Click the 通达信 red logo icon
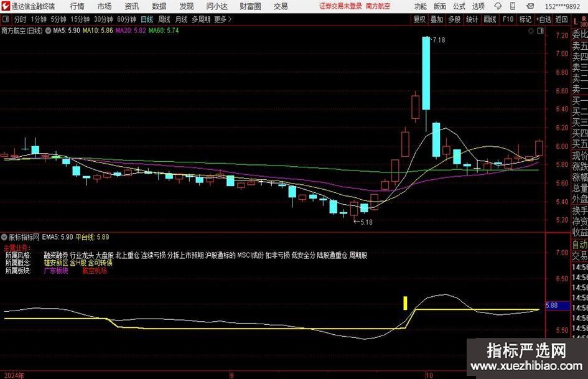This screenshot has height=379, width=588. pyautogui.click(x=6, y=6)
